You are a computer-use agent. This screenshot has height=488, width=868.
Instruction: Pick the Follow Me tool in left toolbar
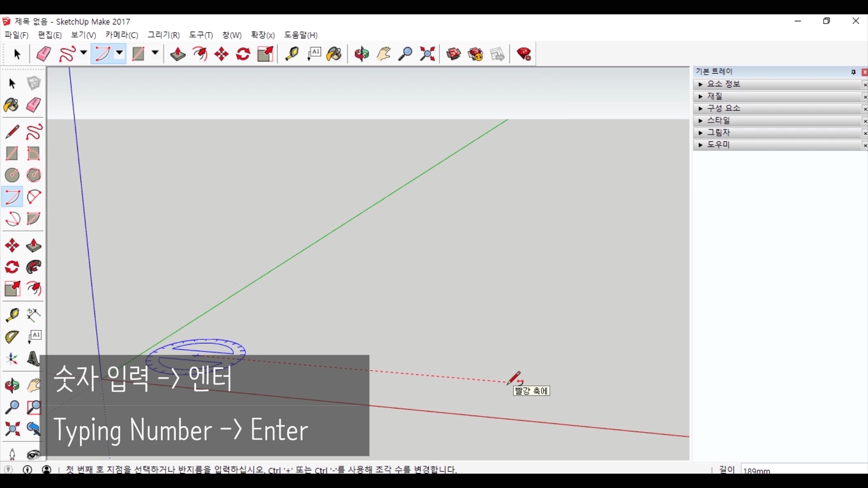[x=34, y=267]
